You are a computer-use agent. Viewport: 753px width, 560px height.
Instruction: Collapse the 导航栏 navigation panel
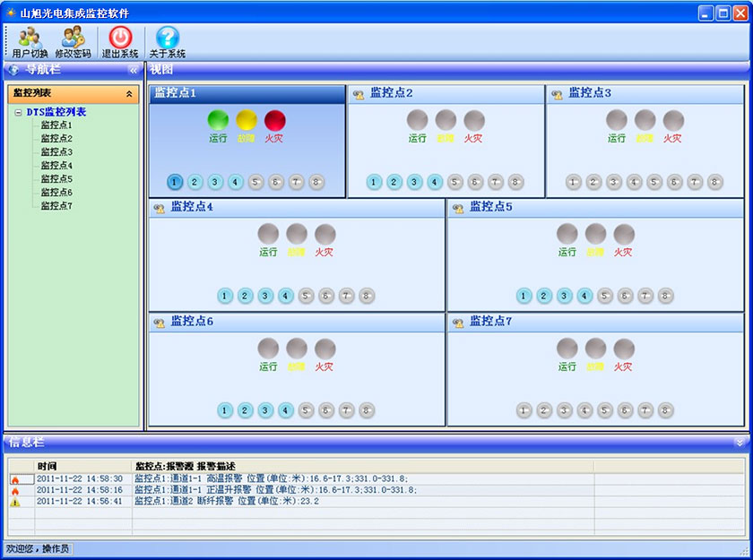click(134, 70)
